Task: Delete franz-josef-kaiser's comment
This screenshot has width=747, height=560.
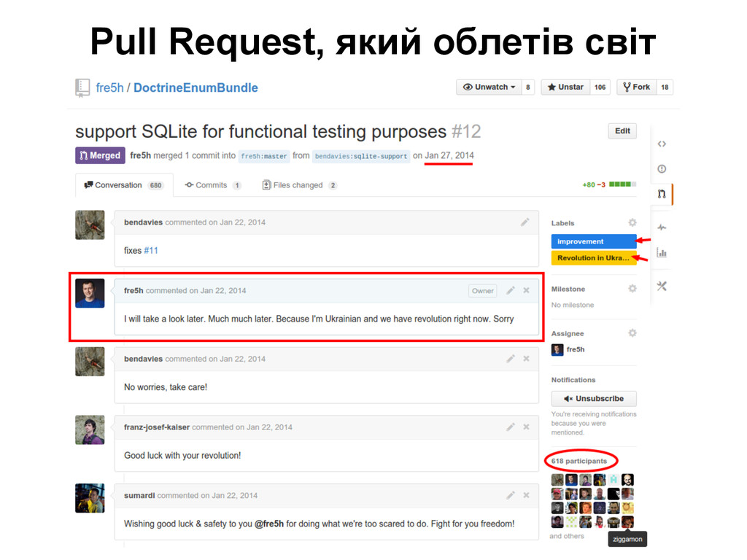Action: [x=527, y=427]
